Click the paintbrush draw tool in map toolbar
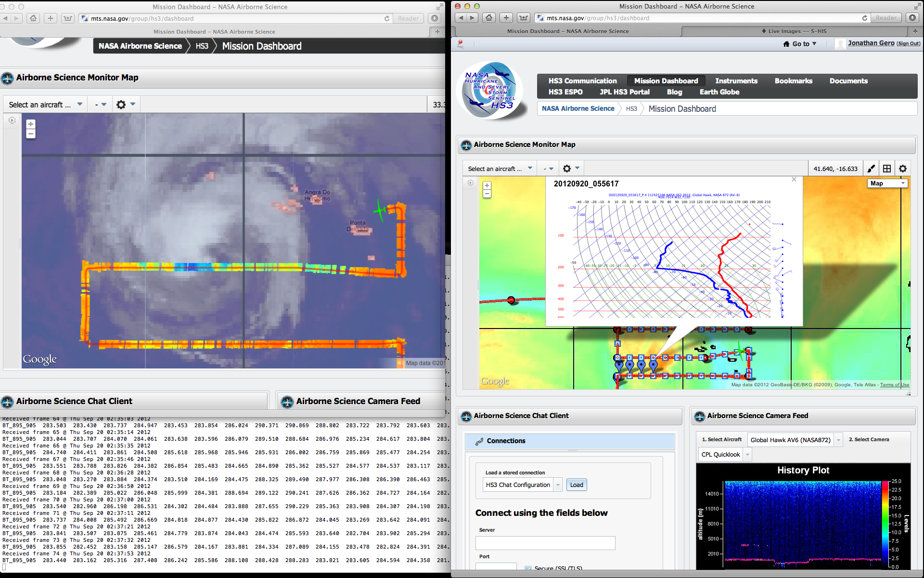The image size is (924, 578). tap(871, 169)
